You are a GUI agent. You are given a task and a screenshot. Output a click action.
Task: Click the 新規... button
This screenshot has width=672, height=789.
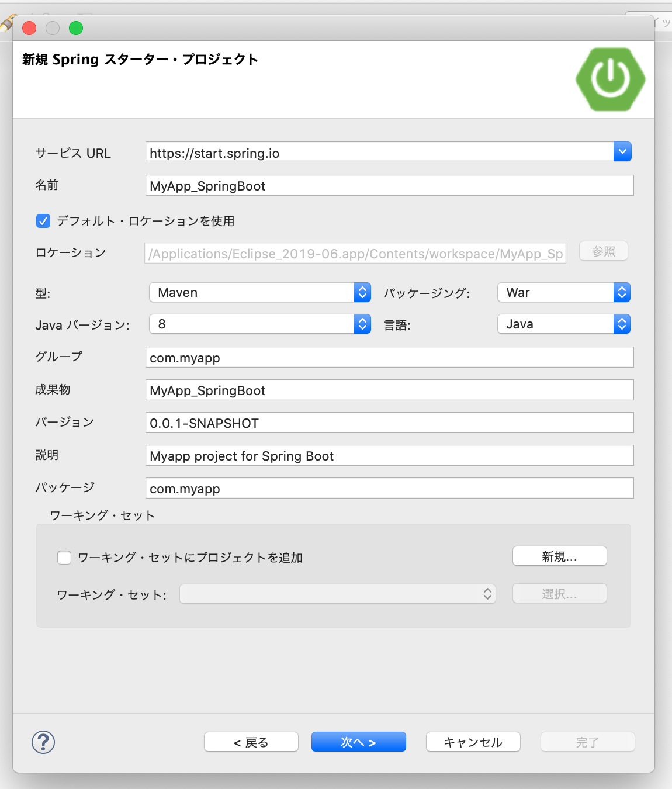pos(560,556)
